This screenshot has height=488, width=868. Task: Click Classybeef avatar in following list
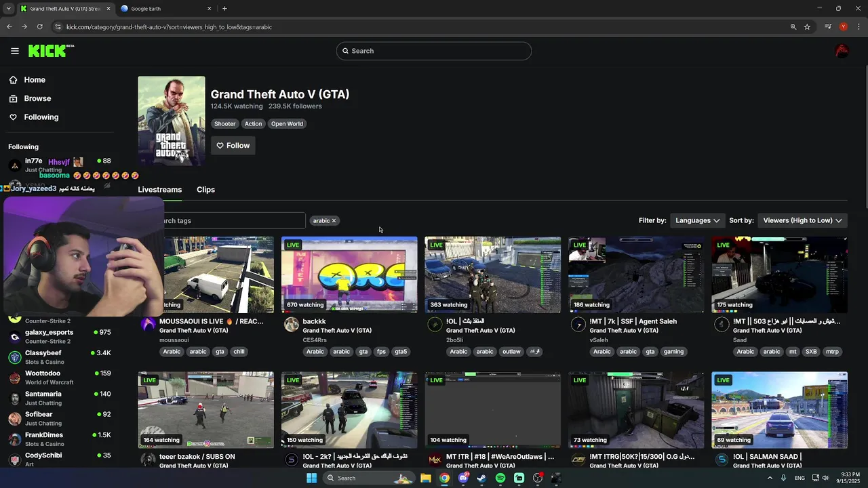tap(14, 357)
